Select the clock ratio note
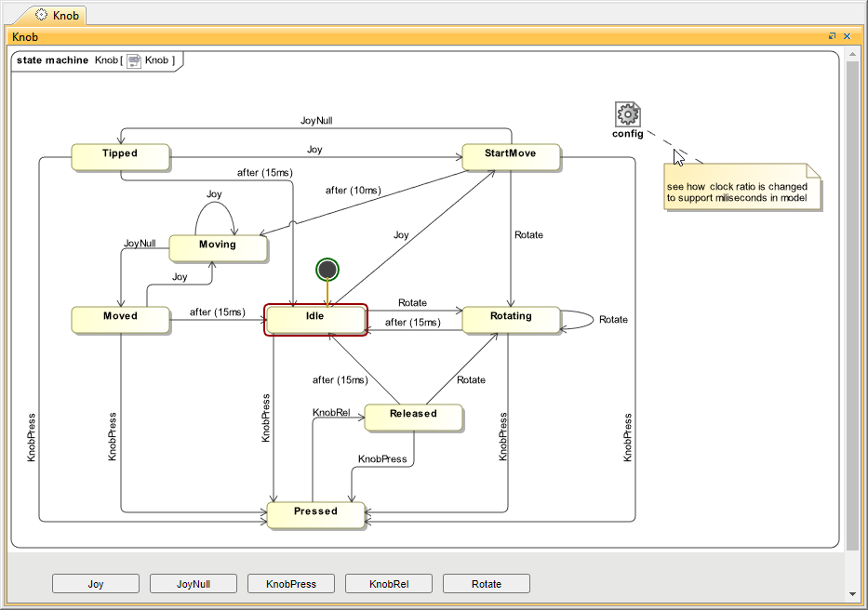 742,189
